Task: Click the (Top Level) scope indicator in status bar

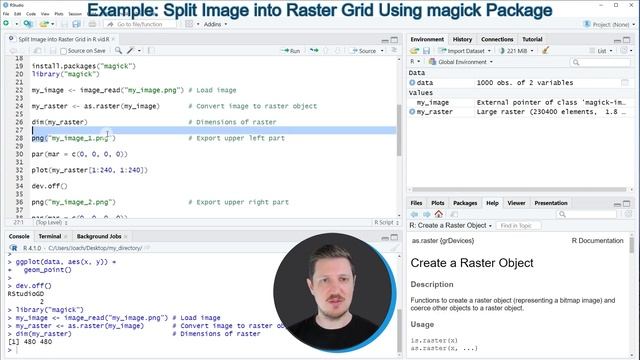Action: point(52,222)
